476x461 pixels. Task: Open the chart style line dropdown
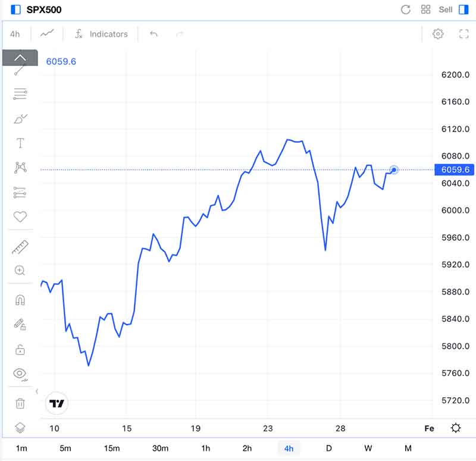click(47, 34)
